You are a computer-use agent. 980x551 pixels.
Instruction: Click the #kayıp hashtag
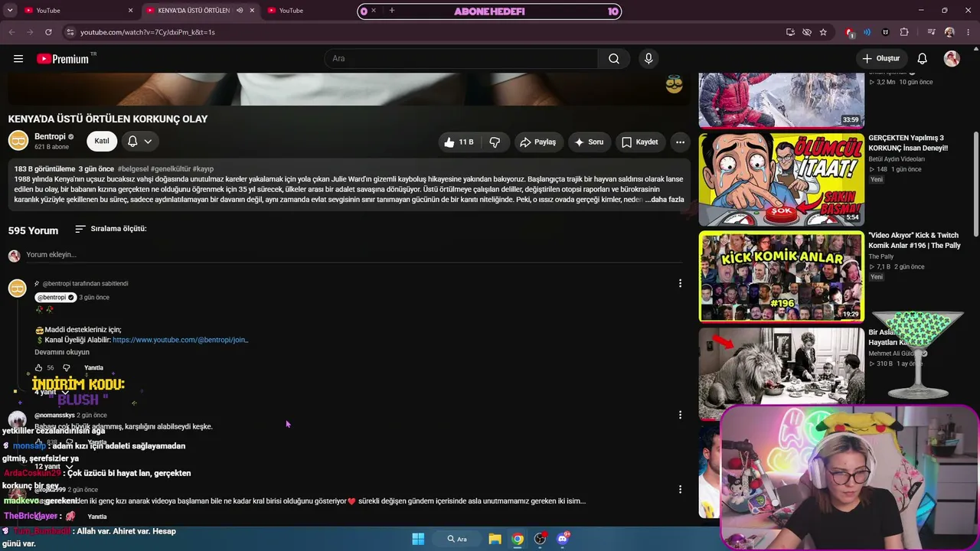[203, 169]
